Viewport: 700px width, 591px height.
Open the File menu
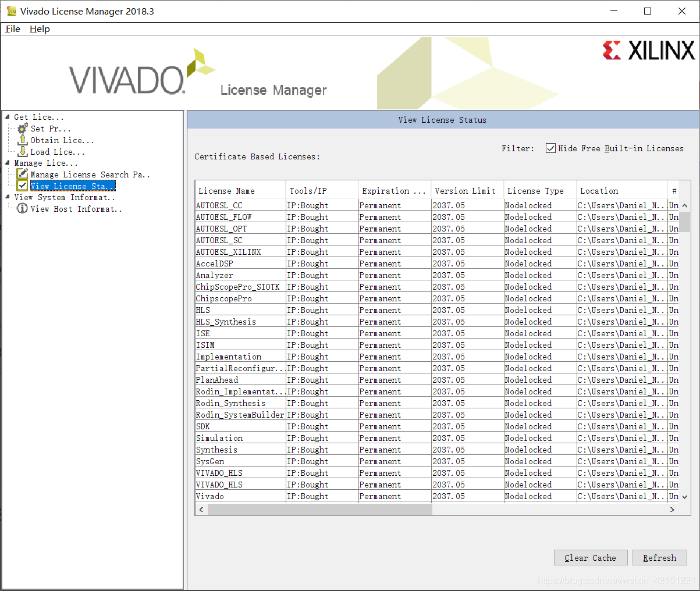click(13, 29)
